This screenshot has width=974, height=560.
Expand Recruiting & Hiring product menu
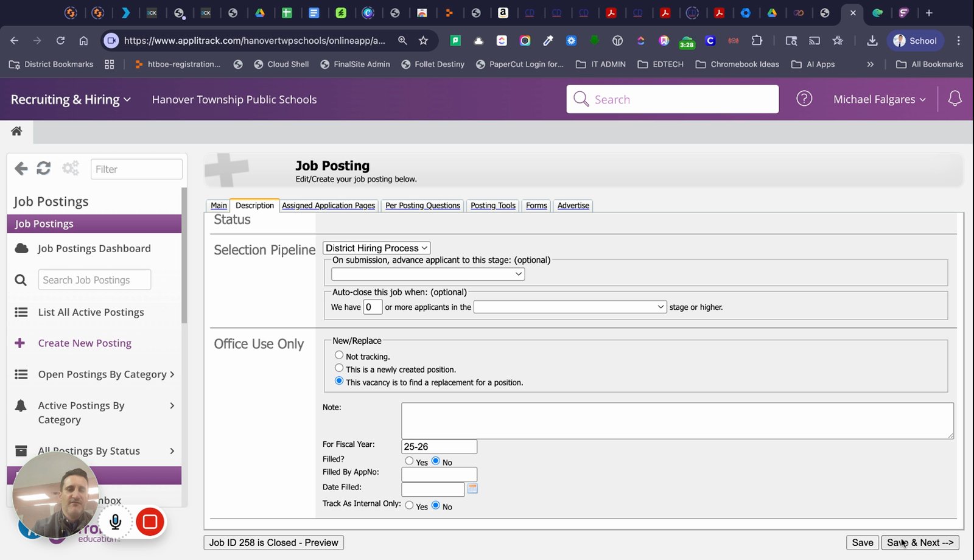[71, 99]
